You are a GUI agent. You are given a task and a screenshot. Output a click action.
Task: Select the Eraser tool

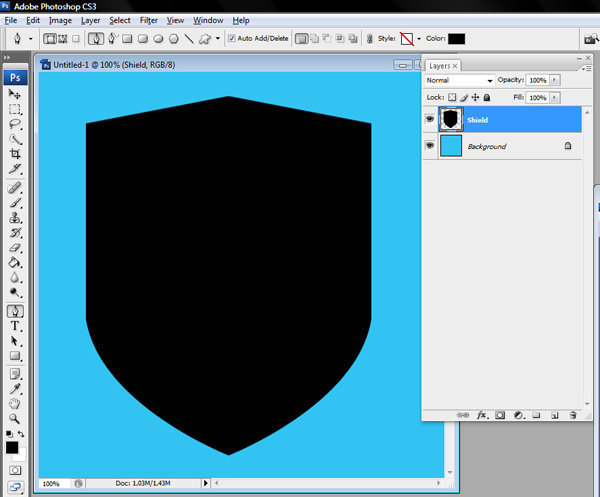click(x=15, y=248)
